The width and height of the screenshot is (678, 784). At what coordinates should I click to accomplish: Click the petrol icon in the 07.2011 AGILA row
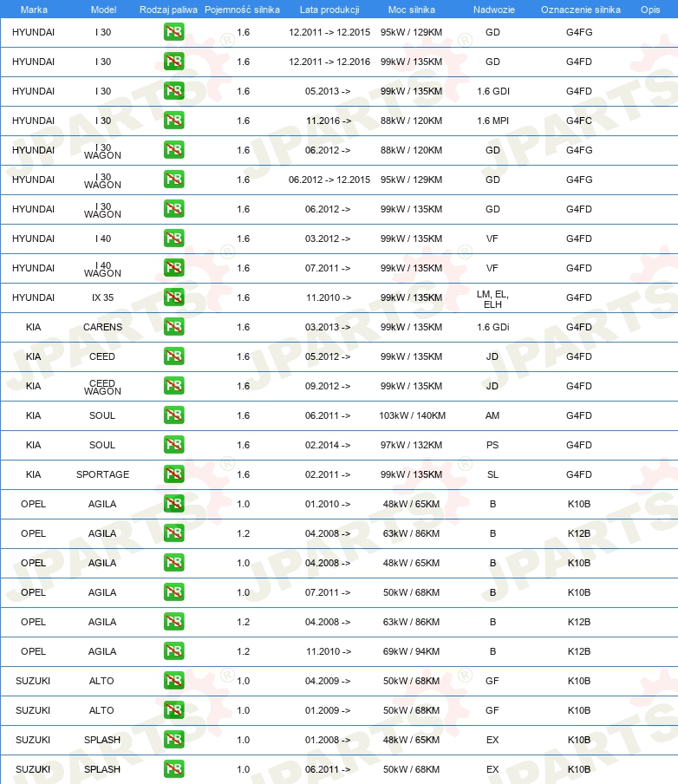[x=173, y=592]
